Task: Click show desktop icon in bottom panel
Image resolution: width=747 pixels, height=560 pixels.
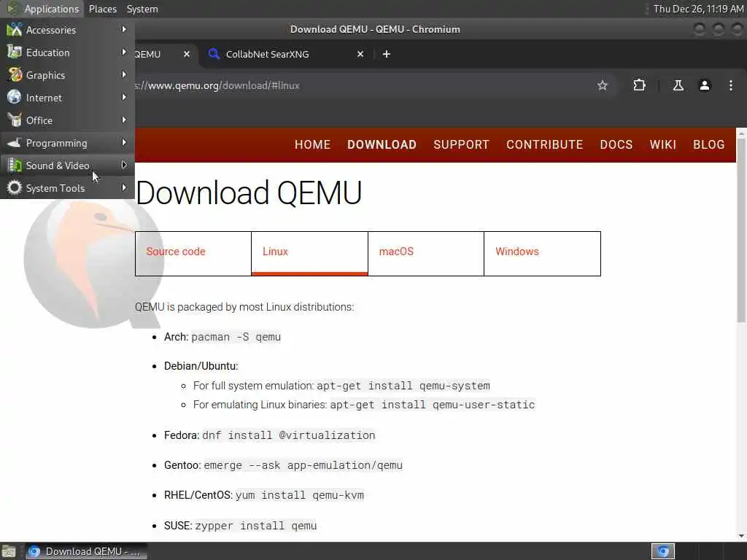Action: (9, 552)
